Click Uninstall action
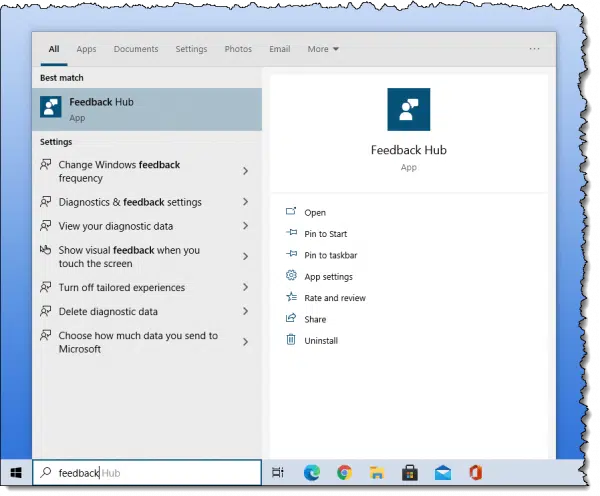This screenshot has height=496, width=600. tap(321, 341)
